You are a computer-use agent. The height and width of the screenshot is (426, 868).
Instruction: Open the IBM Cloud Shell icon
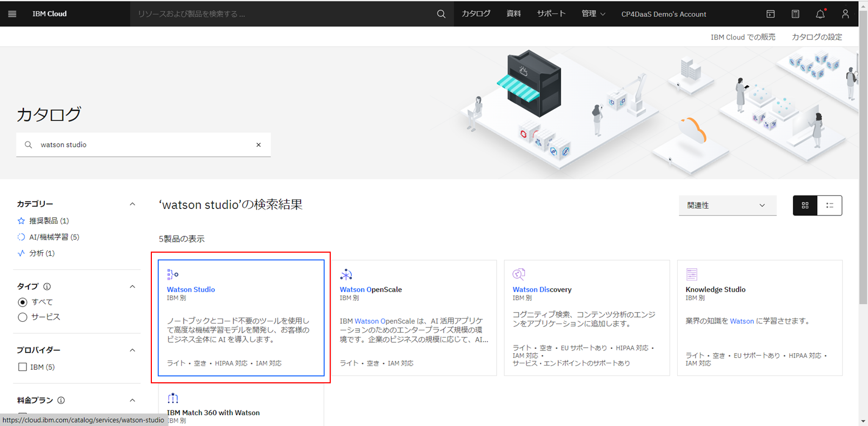point(771,14)
